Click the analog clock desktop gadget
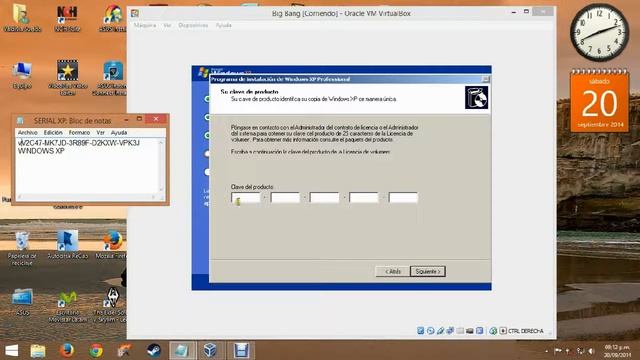The width and height of the screenshot is (640, 360). [x=600, y=33]
